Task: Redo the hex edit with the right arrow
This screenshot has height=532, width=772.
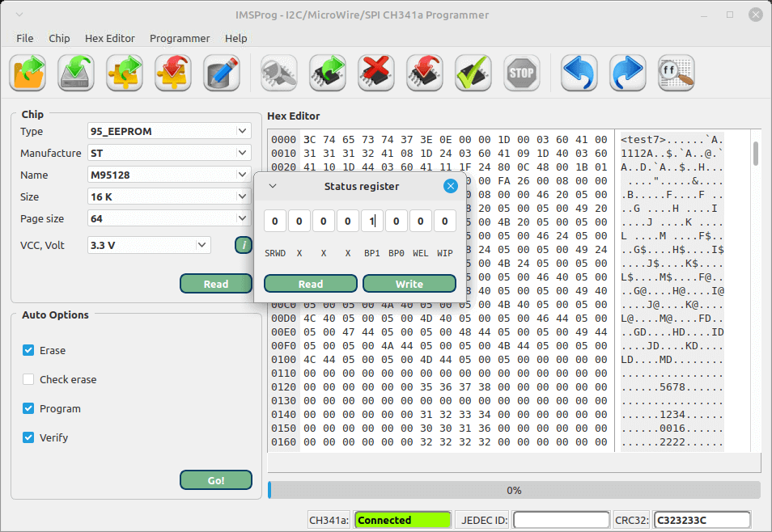Action: click(627, 73)
